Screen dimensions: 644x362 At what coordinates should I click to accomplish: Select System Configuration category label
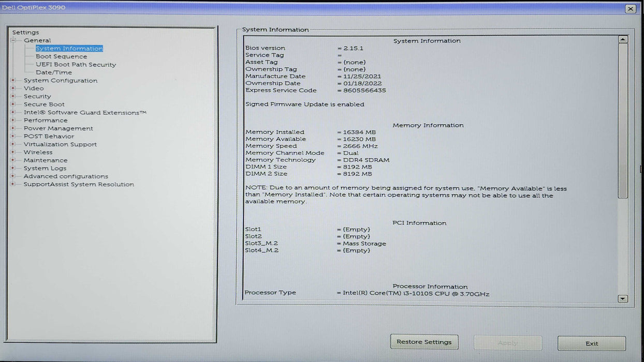[x=61, y=81]
